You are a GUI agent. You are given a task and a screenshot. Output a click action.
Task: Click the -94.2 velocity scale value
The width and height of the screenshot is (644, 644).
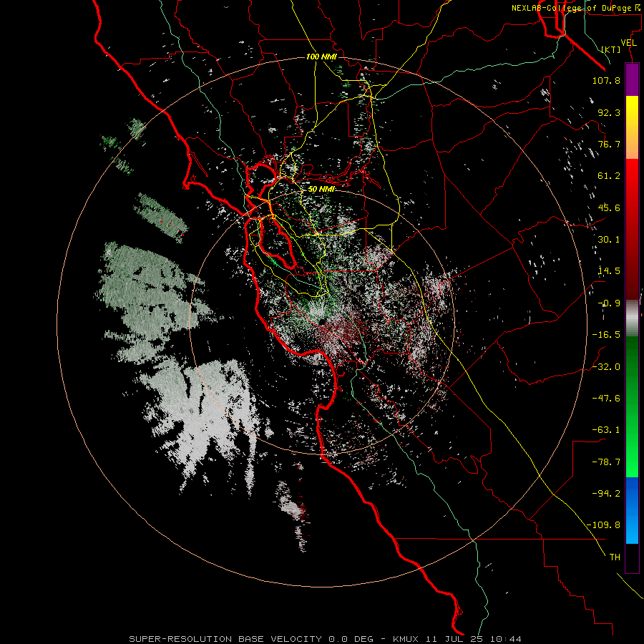[x=606, y=494]
